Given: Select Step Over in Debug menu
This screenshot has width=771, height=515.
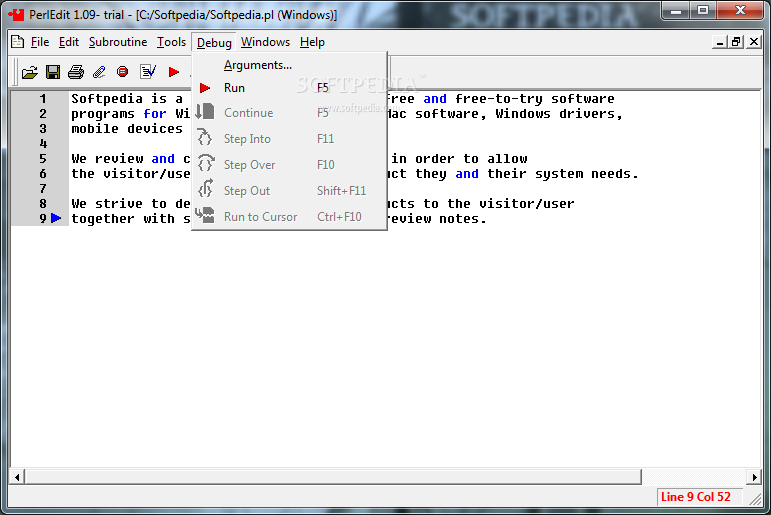Looking at the screenshot, I should (289, 165).
